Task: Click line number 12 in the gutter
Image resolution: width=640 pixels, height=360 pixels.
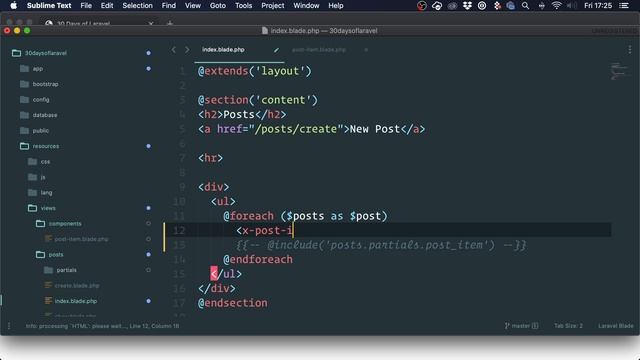Action: 179,231
